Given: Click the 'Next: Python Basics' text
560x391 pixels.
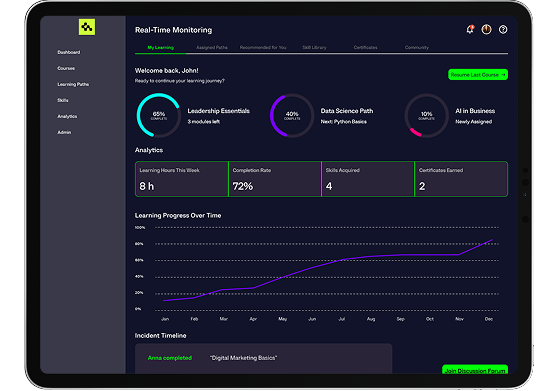Looking at the screenshot, I should [x=344, y=122].
